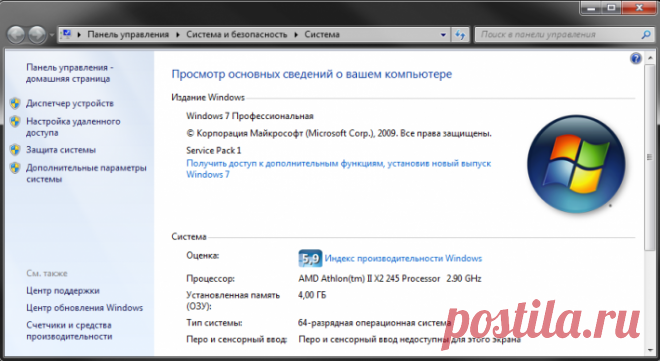The height and width of the screenshot is (361, 660).
Task: Click the scrollbar down arrow
Action: (x=649, y=350)
